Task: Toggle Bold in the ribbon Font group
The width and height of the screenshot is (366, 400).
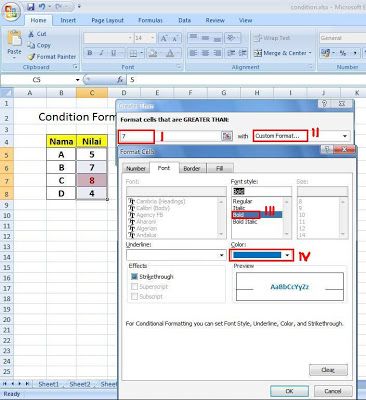Action: click(90, 53)
